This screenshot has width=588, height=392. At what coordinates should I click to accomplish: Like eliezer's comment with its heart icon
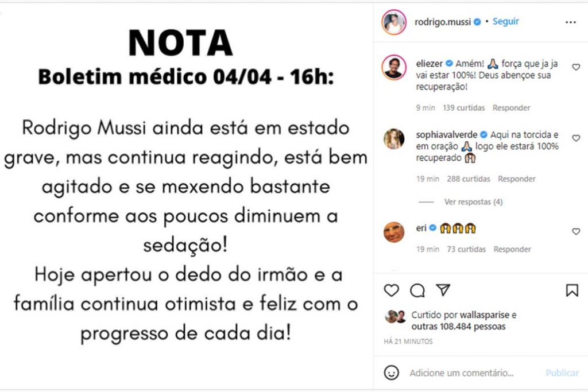click(x=575, y=66)
